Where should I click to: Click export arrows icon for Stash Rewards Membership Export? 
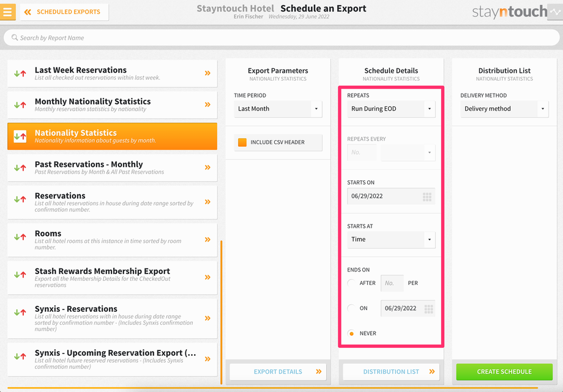20,275
